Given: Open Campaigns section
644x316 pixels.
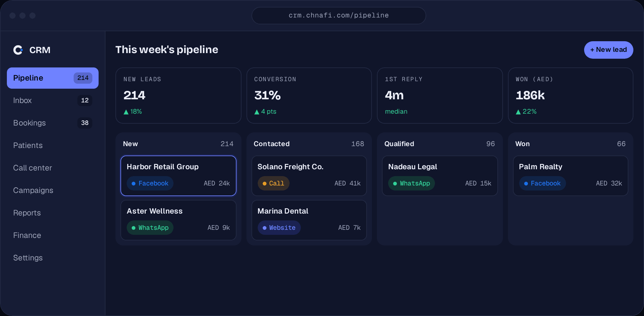Looking at the screenshot, I should pyautogui.click(x=53, y=190).
